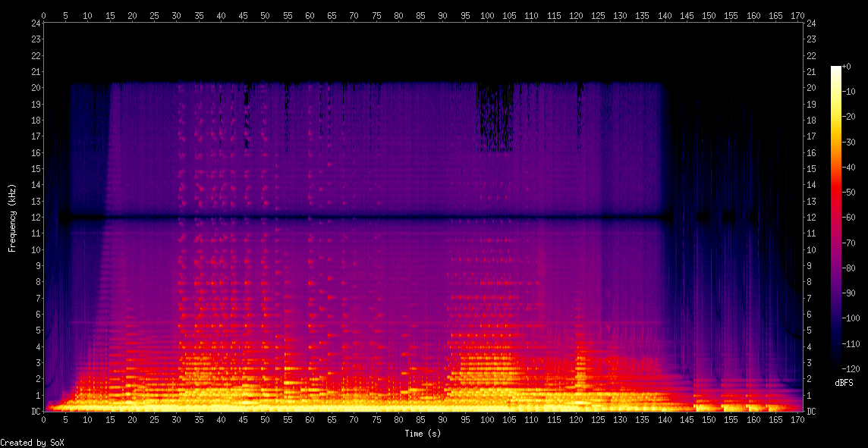
Task: Select the 'Frequency (kHz)' axis title
Action: pyautogui.click(x=11, y=218)
